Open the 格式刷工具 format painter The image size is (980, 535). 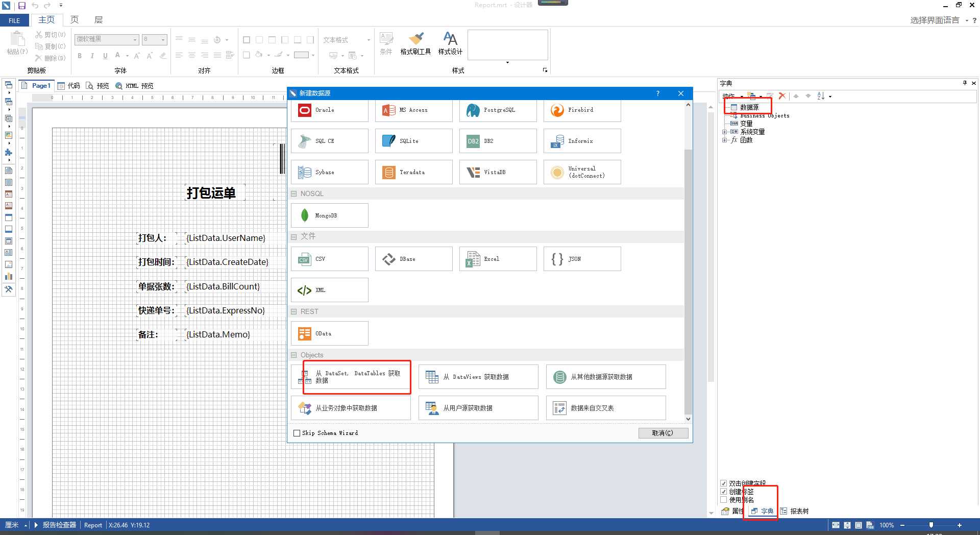[415, 44]
